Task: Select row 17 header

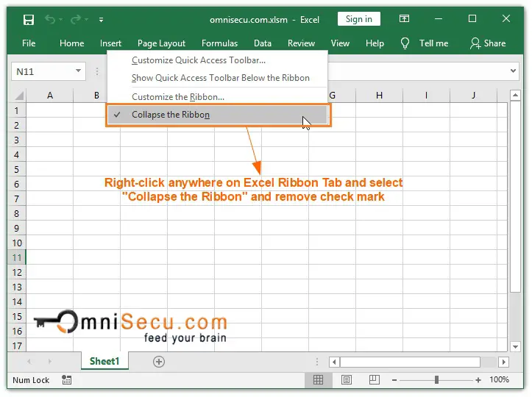Action: click(16, 346)
